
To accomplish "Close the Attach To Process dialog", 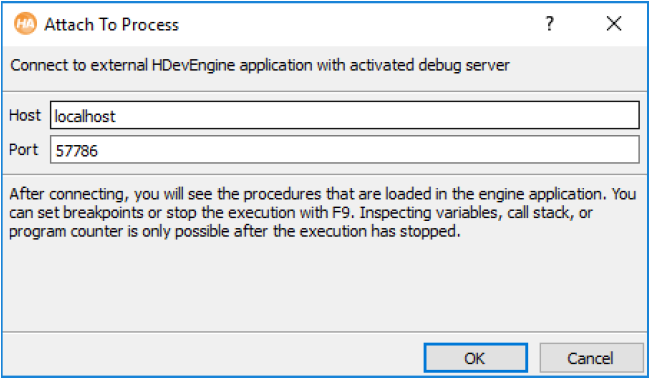I will pyautogui.click(x=614, y=24).
